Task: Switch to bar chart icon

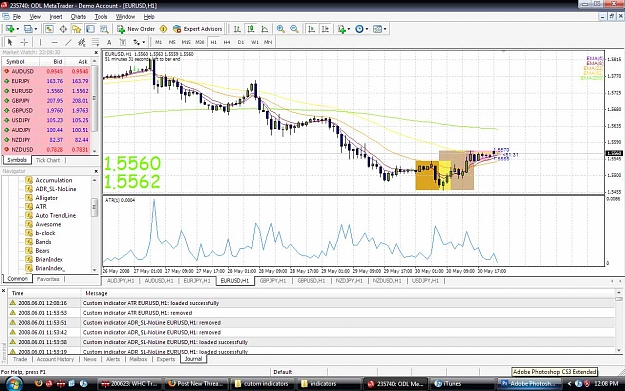Action: 237,29
